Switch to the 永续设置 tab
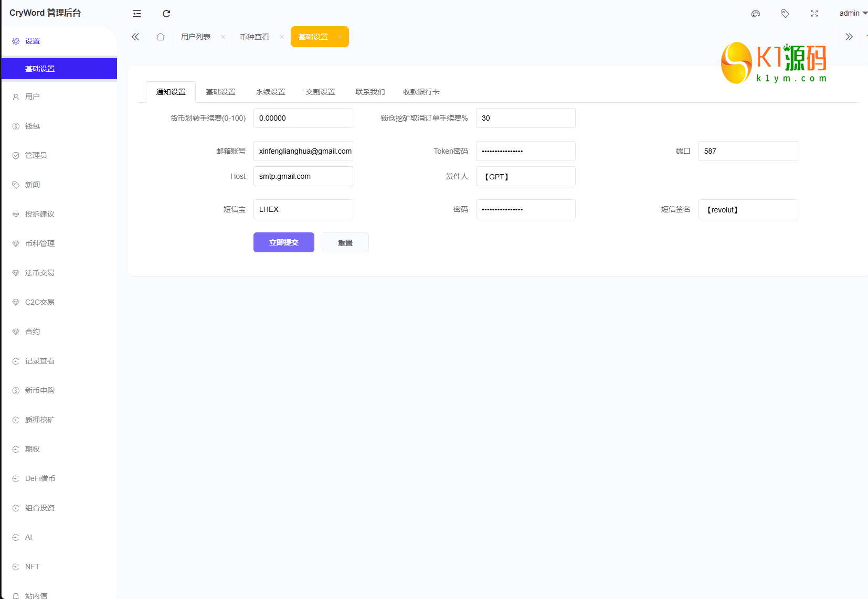868x599 pixels. (270, 92)
